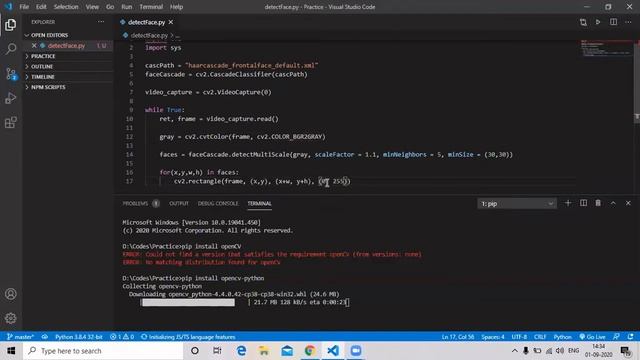The width and height of the screenshot is (640, 360).
Task: Open editor More Actions ellipsis
Action: point(628,22)
